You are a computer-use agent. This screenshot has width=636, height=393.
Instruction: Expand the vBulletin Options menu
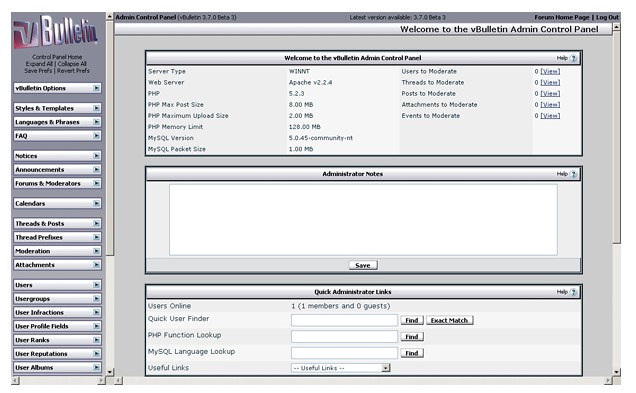click(57, 88)
